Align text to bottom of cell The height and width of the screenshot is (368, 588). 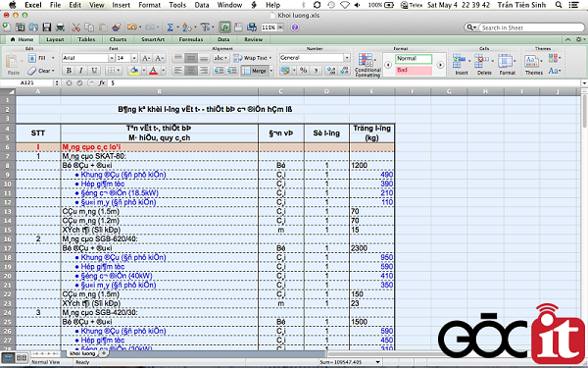pos(204,58)
